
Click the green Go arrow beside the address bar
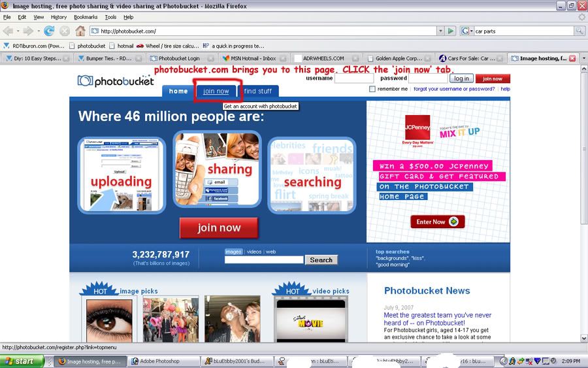[x=450, y=31]
